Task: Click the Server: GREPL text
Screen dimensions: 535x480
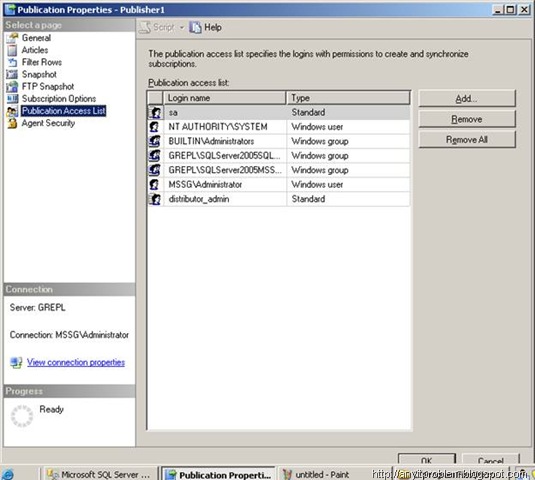Action: [38, 308]
